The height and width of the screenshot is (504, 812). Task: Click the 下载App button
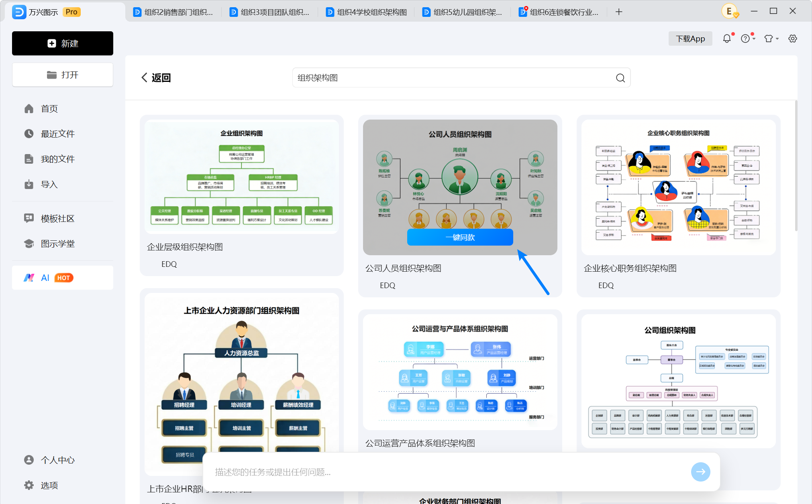pyautogui.click(x=690, y=39)
